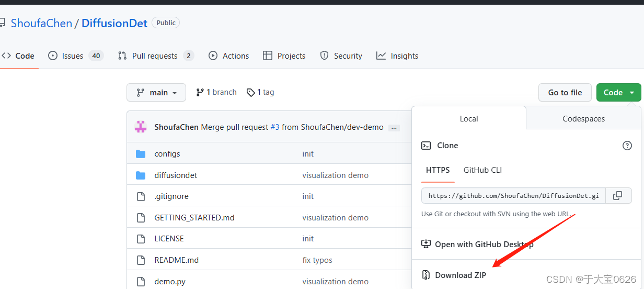Collapse the green Code dropdown button

[x=618, y=93]
